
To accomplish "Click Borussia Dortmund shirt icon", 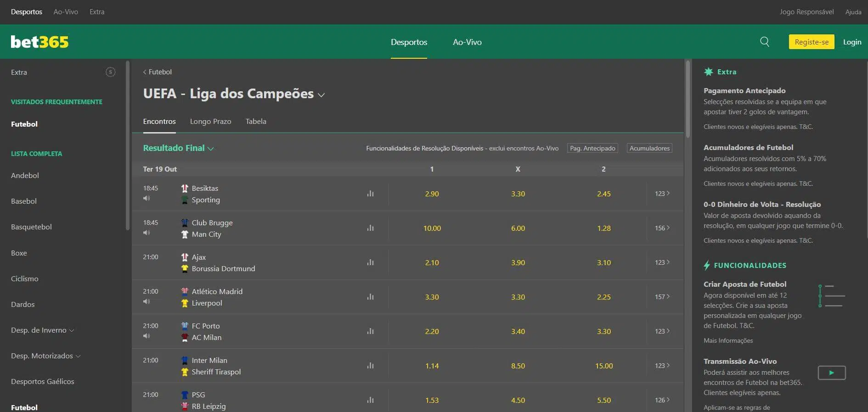I will [x=185, y=268].
